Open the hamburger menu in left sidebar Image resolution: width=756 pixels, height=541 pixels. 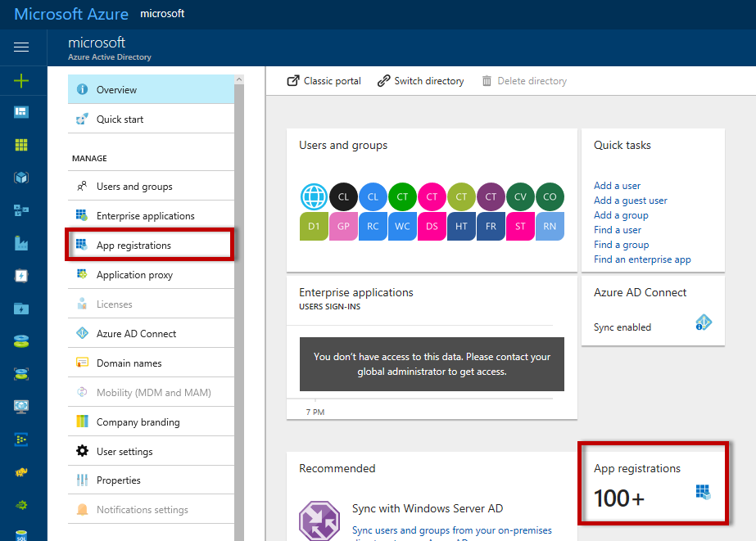click(21, 47)
